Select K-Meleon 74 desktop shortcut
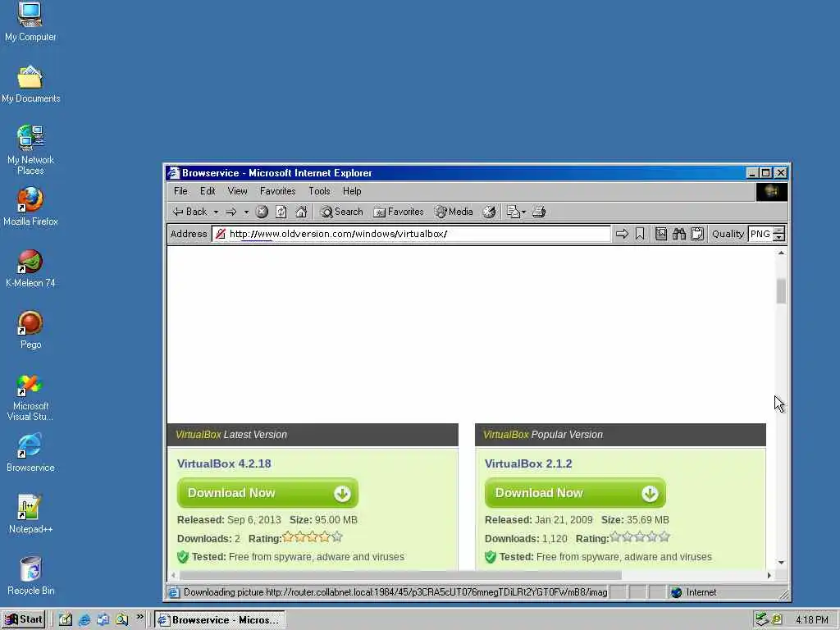Viewport: 840px width, 630px height. (30, 268)
